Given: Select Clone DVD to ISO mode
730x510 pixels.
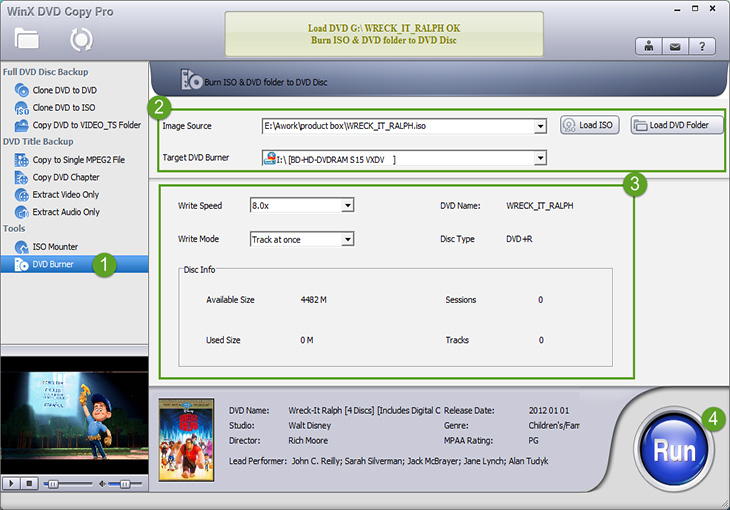Looking at the screenshot, I should [x=64, y=108].
